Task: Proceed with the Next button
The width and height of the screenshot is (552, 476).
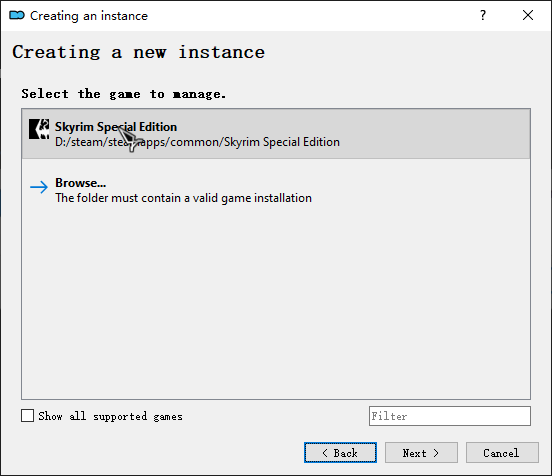Action: point(421,453)
